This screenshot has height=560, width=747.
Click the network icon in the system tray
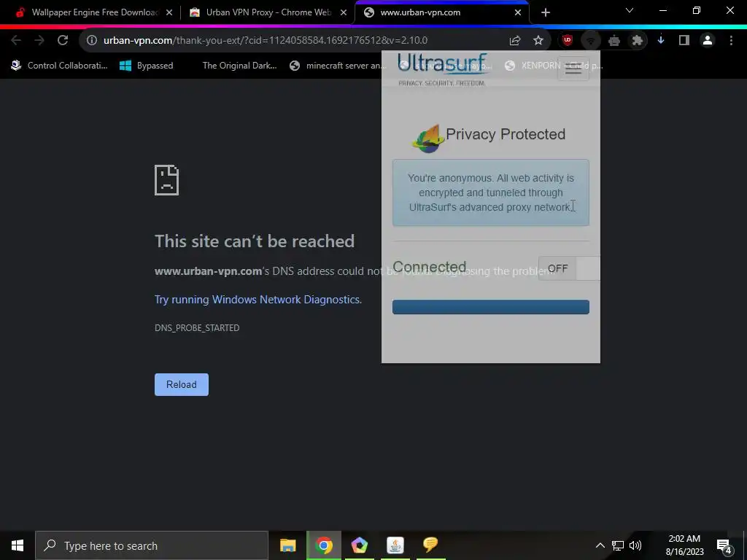click(x=617, y=545)
